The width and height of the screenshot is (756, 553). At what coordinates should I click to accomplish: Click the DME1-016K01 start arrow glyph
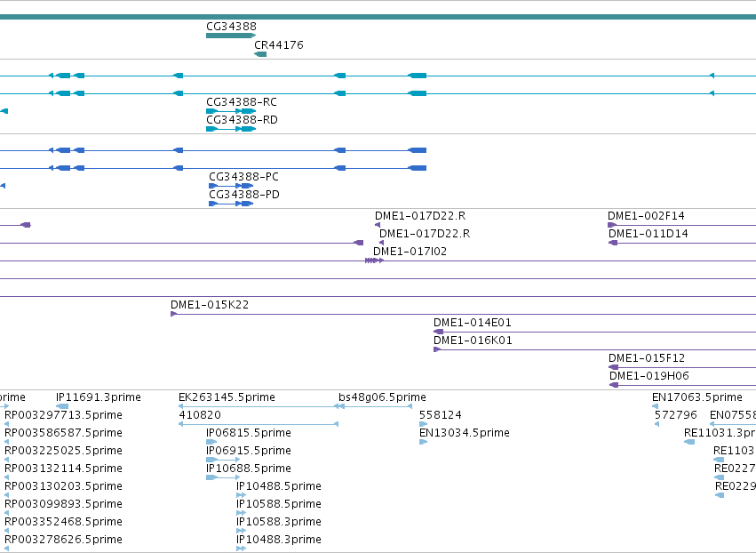coord(437,349)
